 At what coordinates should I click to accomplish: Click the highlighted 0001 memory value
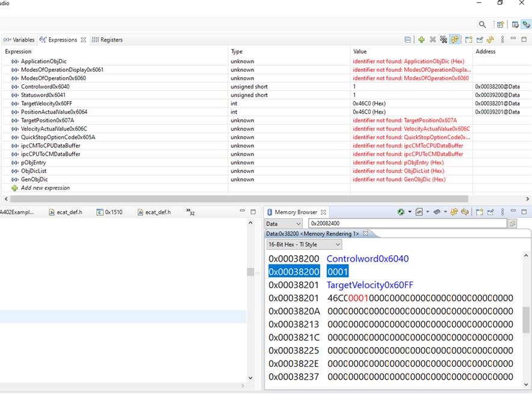pyautogui.click(x=338, y=272)
